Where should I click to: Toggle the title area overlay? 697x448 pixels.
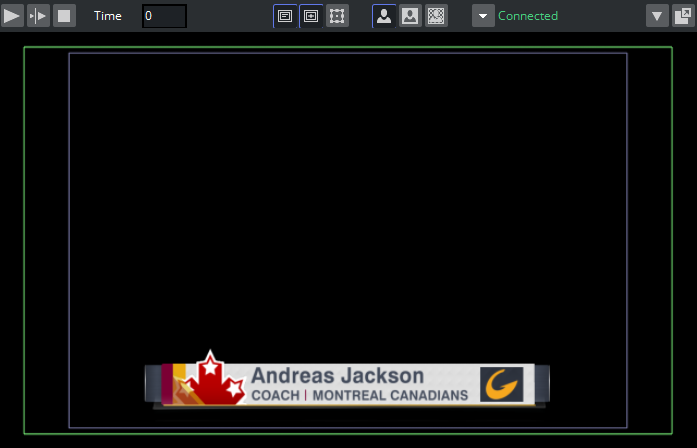(285, 16)
